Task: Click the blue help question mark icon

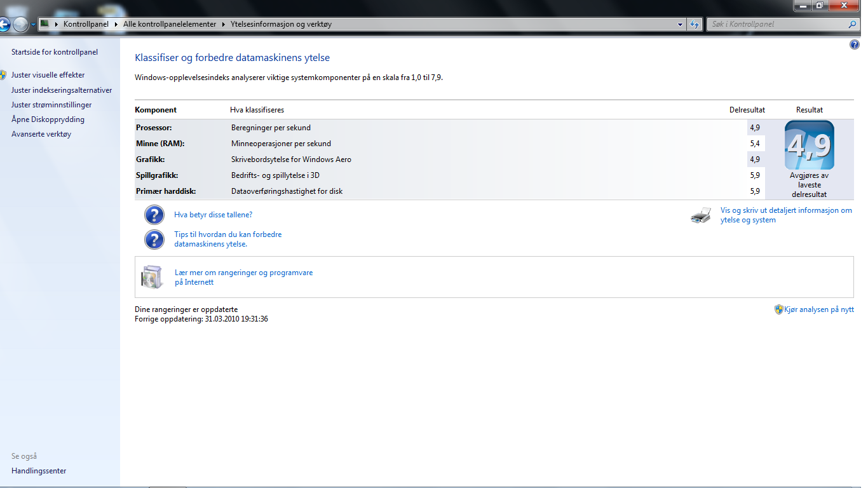Action: 854,44
